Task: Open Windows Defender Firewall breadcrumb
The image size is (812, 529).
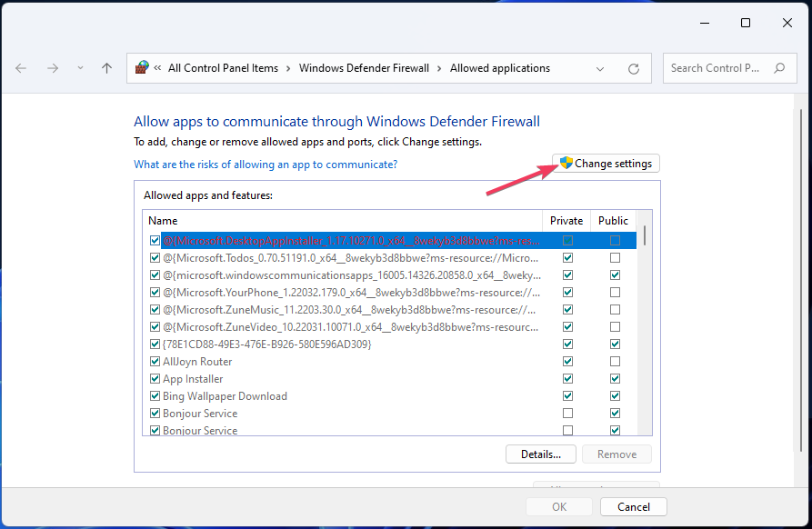Action: pos(364,68)
